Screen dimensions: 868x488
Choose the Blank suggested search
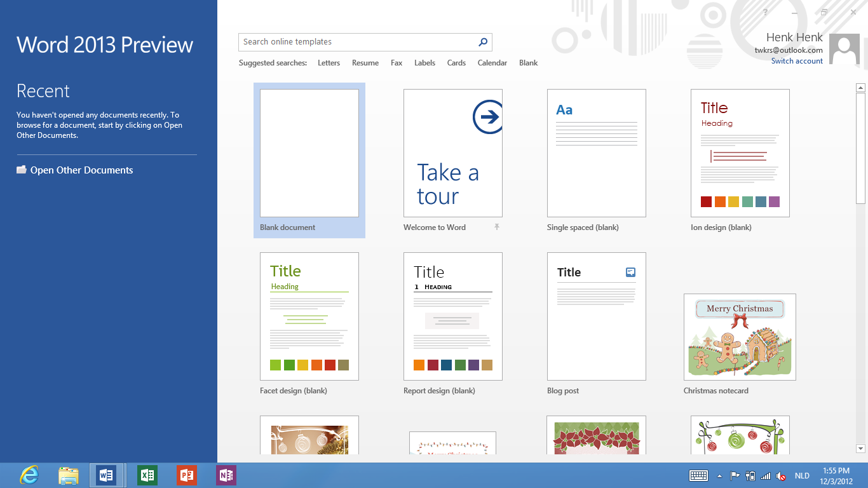[528, 63]
